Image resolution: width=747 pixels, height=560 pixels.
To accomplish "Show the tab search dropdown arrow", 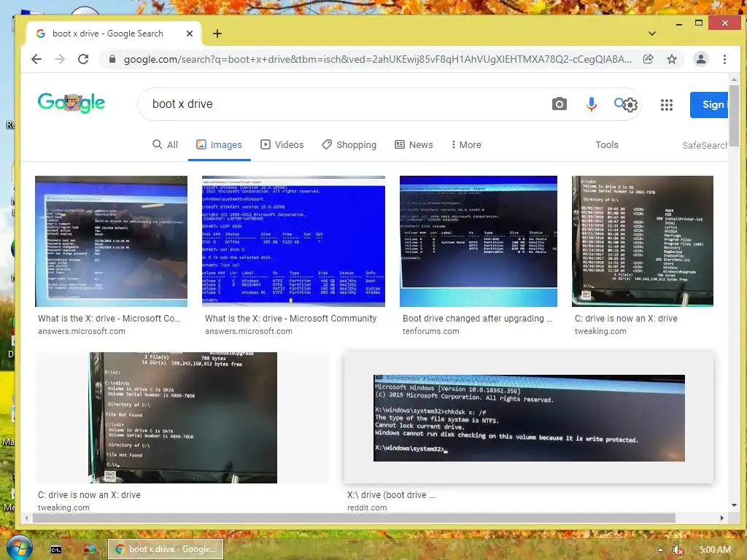I will pyautogui.click(x=652, y=34).
